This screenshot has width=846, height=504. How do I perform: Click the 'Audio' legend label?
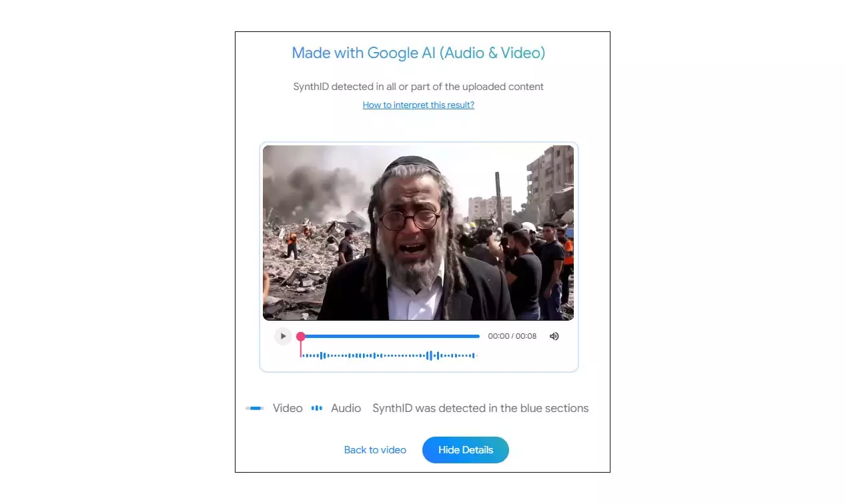click(346, 408)
